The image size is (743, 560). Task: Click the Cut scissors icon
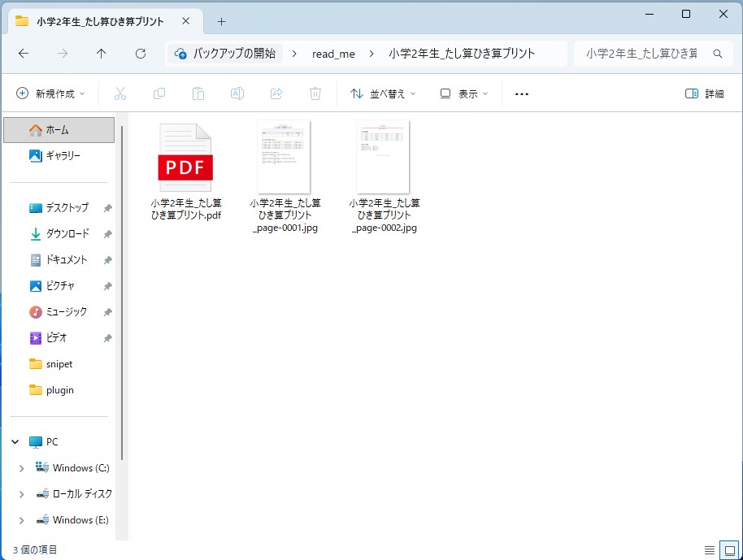click(x=120, y=93)
